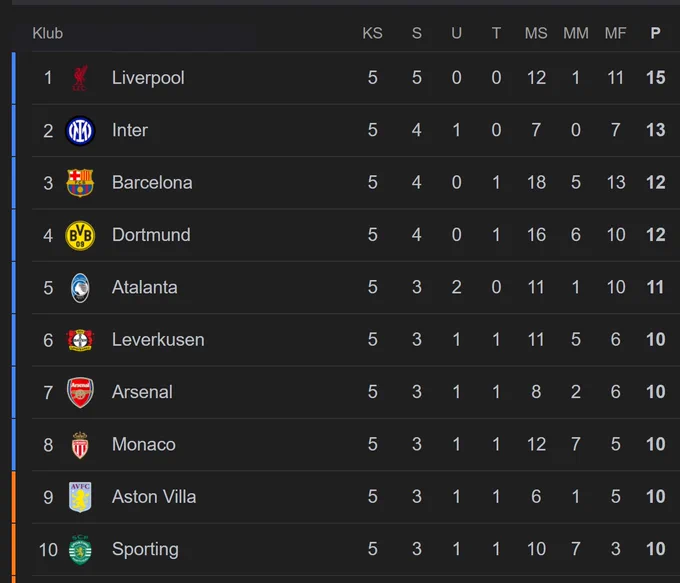Open the Liverpool team name link
The width and height of the screenshot is (680, 583).
148,78
